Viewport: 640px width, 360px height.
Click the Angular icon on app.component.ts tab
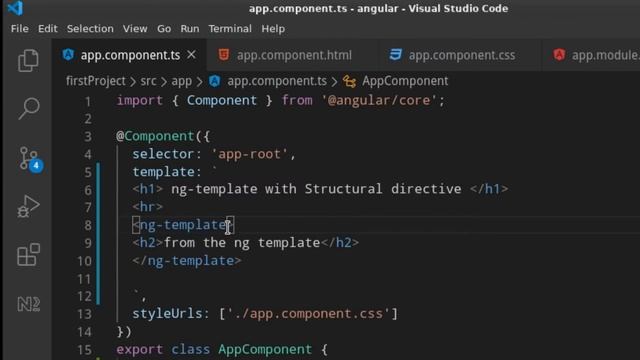tap(68, 54)
